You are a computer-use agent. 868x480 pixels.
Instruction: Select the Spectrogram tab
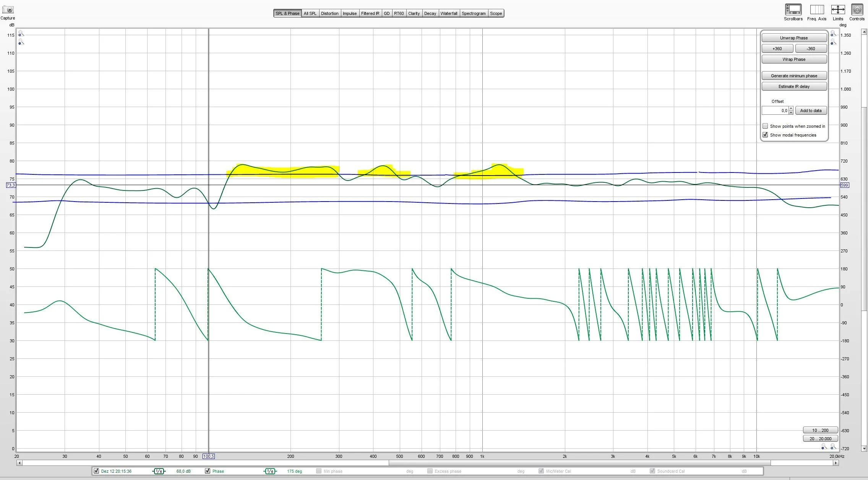(474, 13)
